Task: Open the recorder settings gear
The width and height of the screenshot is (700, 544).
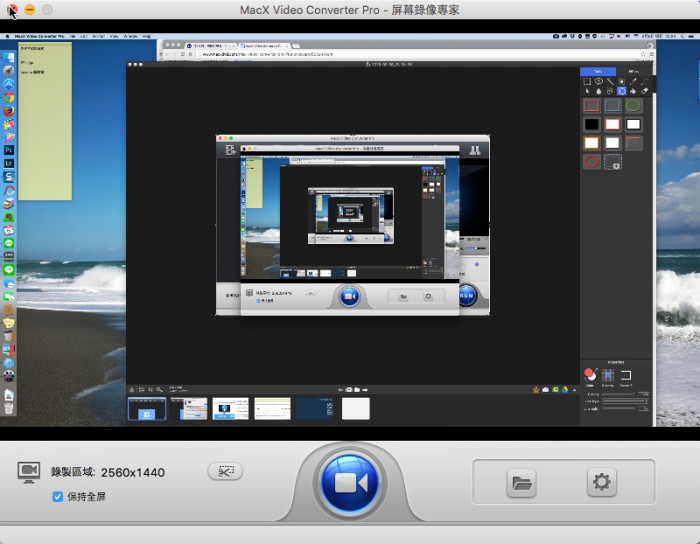Action: click(601, 483)
